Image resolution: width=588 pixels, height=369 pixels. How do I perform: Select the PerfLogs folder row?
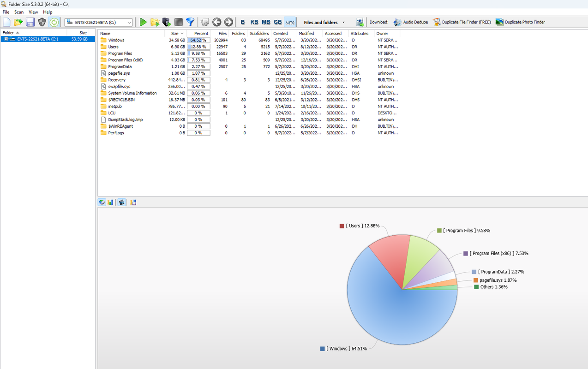click(x=249, y=133)
